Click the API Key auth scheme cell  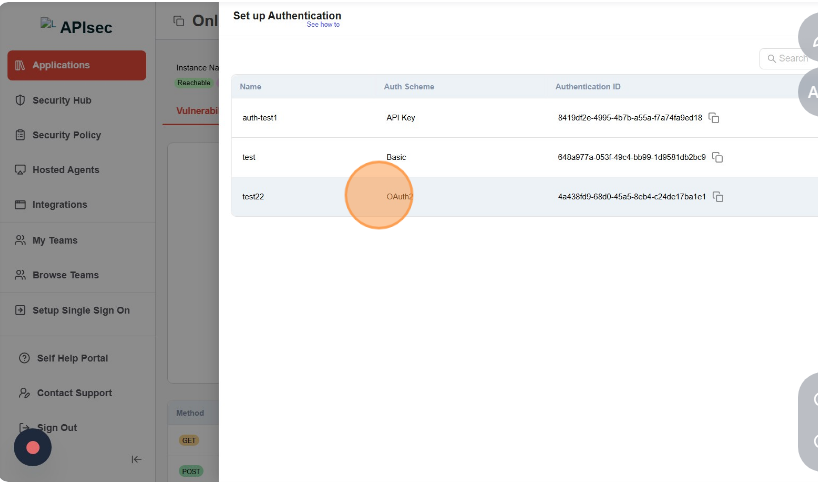tap(401, 118)
